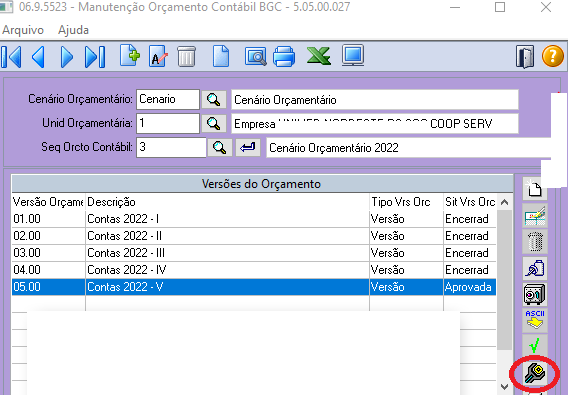
Task: Click the Sit Vrs Orc column header
Action: tap(470, 202)
